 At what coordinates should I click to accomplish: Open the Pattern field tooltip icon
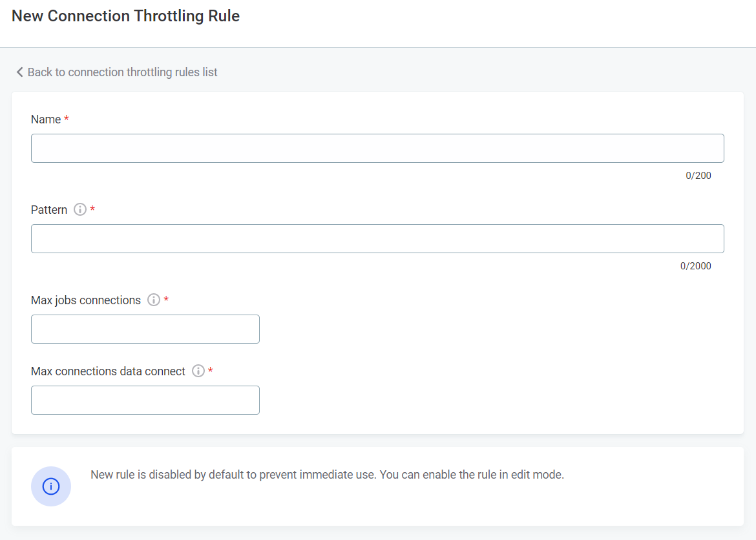point(80,209)
